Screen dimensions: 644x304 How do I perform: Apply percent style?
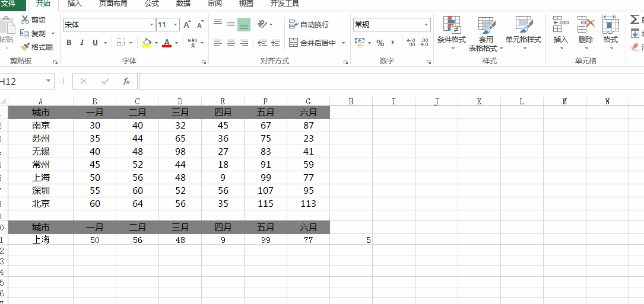coord(380,43)
